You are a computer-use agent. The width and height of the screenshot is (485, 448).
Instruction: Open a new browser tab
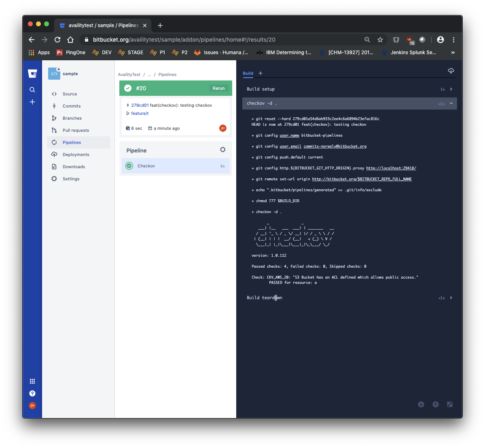(160, 25)
